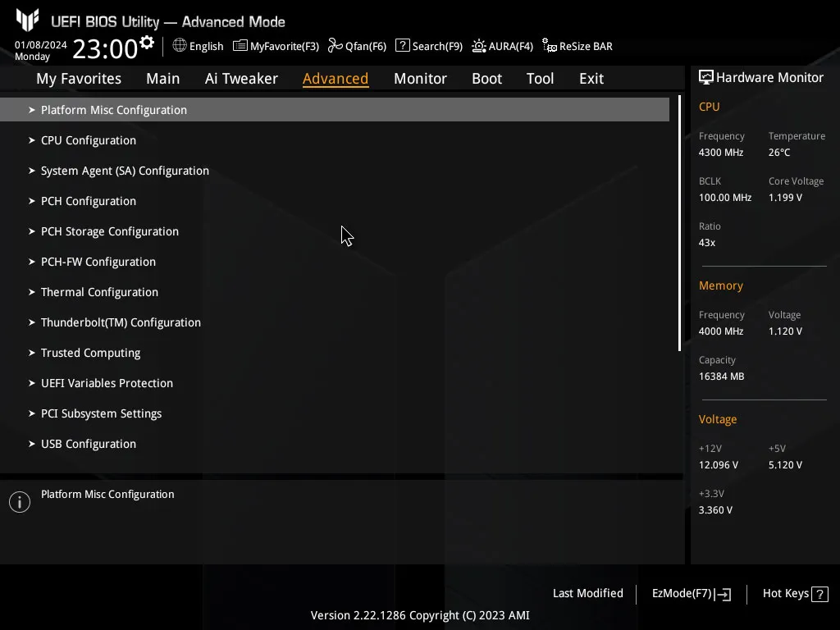This screenshot has height=630, width=840.
Task: Expand CPU Configuration submenu
Action: point(89,140)
